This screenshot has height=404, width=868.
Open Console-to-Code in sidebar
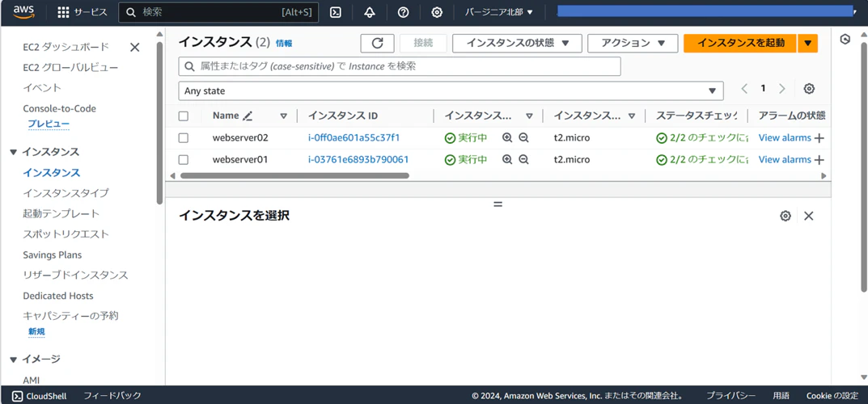point(59,109)
